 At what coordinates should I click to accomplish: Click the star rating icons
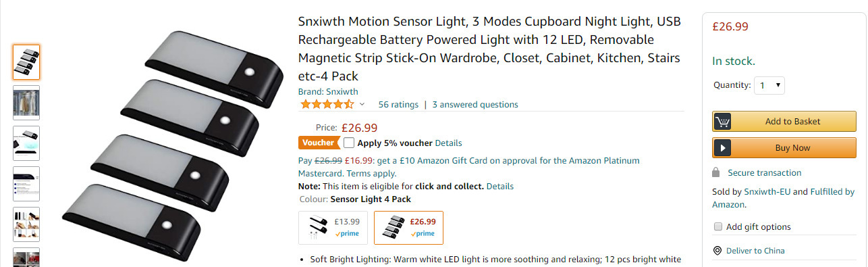click(x=327, y=105)
